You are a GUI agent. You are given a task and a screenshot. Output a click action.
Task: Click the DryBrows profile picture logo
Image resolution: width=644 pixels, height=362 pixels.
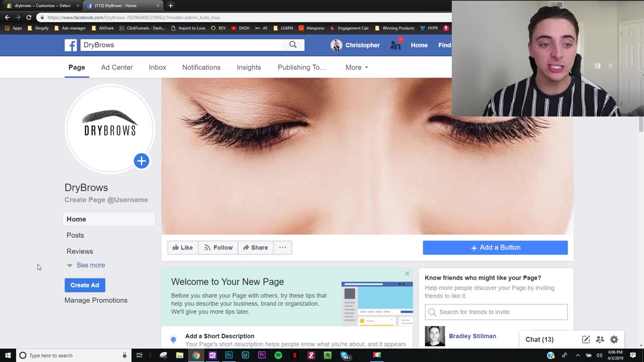pos(110,129)
